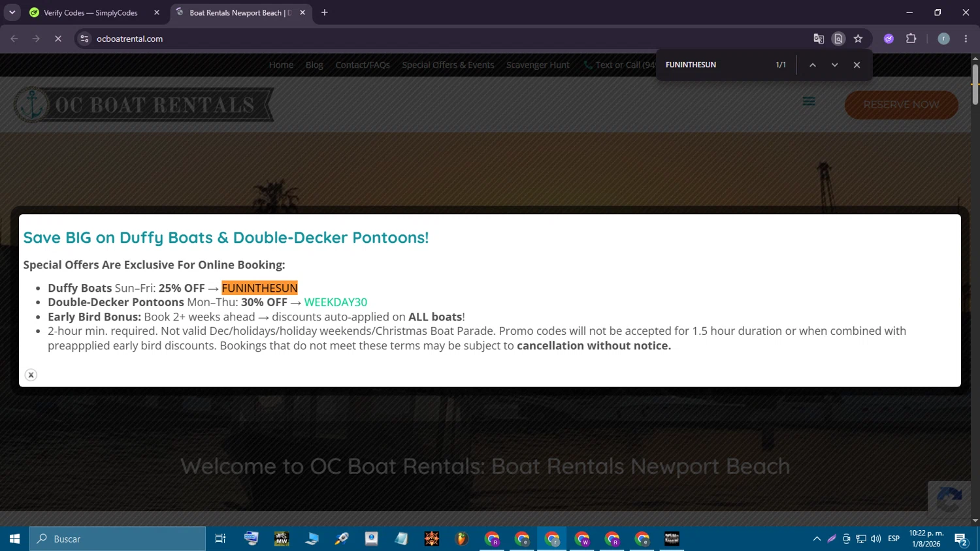Open the Extensions puzzle menu
The height and width of the screenshot is (551, 980).
[x=911, y=39]
